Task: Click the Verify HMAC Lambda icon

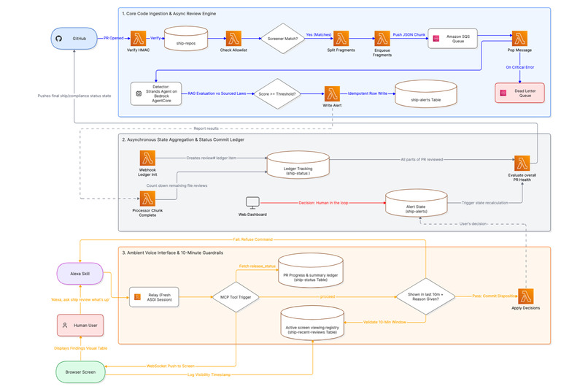Action: click(138, 38)
